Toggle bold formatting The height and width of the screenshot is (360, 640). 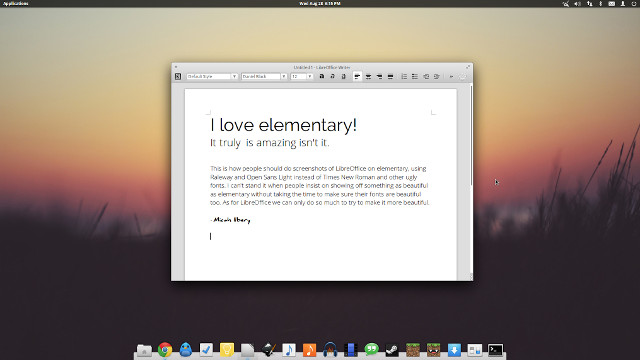322,76
